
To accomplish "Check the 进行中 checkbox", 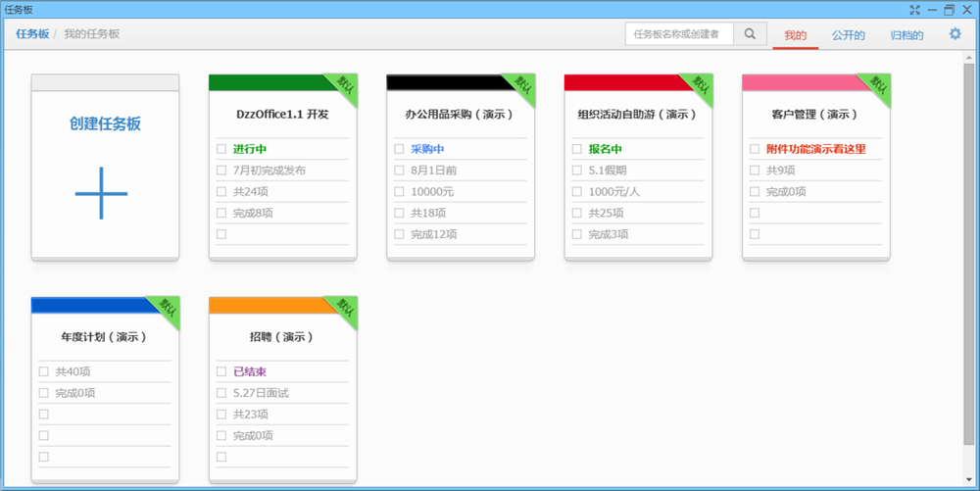I will click(221, 149).
